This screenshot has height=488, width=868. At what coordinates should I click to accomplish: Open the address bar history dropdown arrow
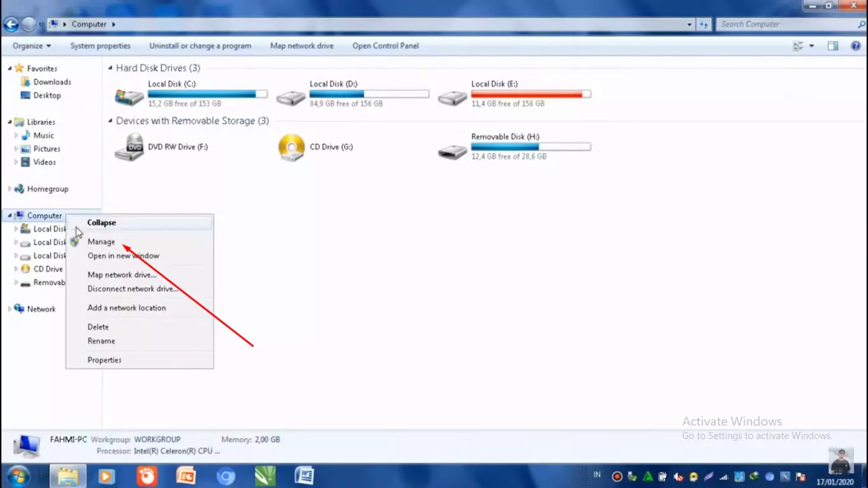pos(690,24)
